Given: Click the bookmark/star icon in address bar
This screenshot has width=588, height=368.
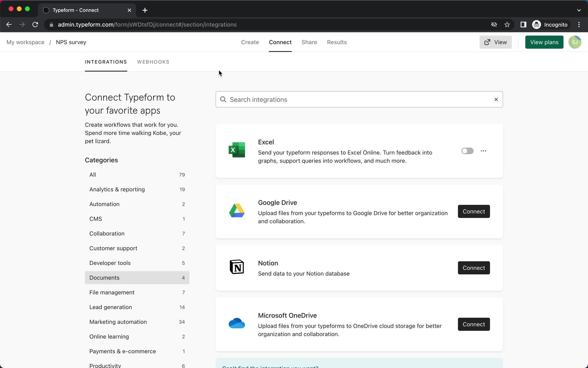Looking at the screenshot, I should [507, 25].
